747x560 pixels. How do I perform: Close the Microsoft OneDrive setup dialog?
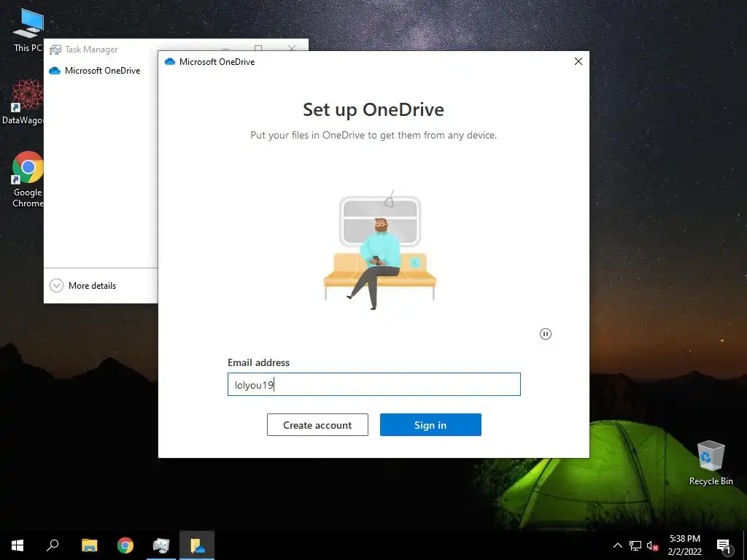[578, 61]
